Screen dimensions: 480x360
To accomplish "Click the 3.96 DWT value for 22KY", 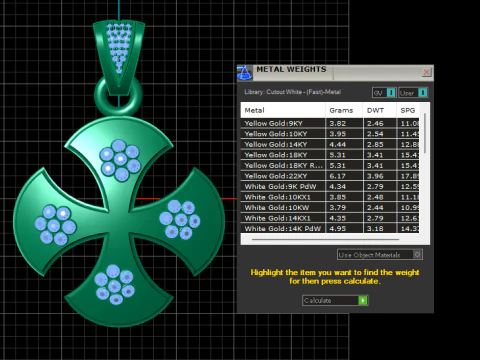I will tap(375, 176).
